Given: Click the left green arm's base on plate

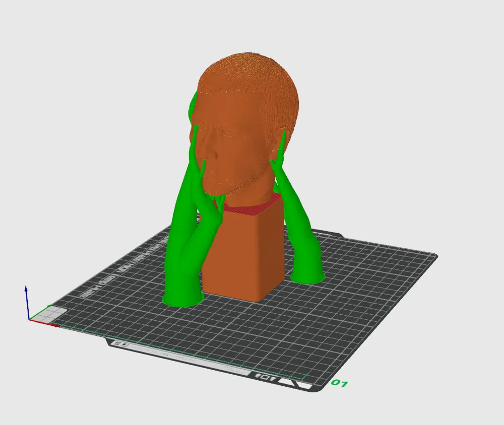Looking at the screenshot, I should click(181, 300).
